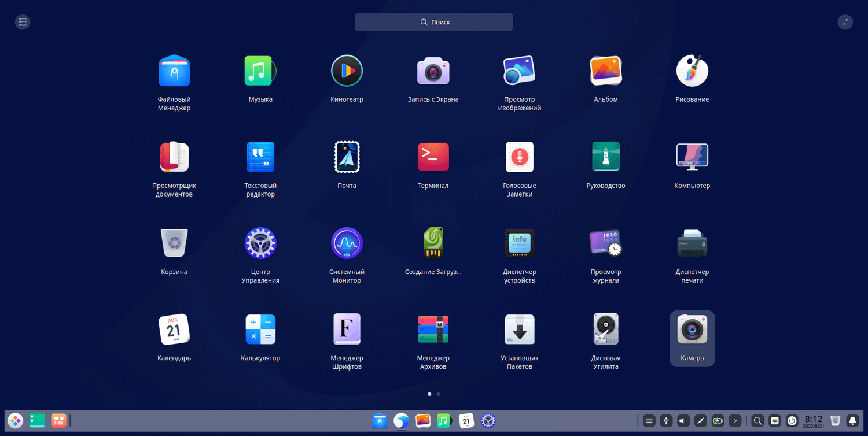Launch Голосовые Заметки
868x437 pixels.
[x=520, y=157]
